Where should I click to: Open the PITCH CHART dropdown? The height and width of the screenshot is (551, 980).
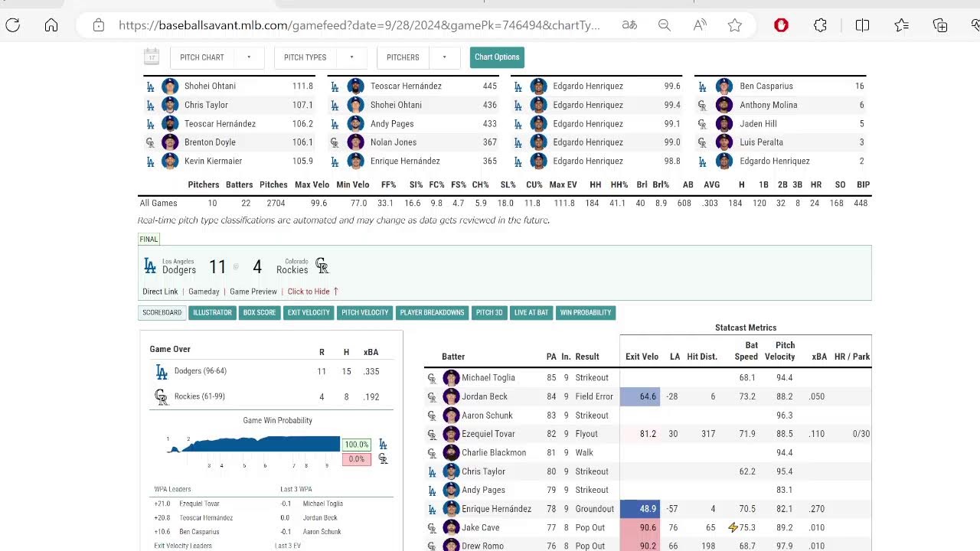tap(216, 57)
